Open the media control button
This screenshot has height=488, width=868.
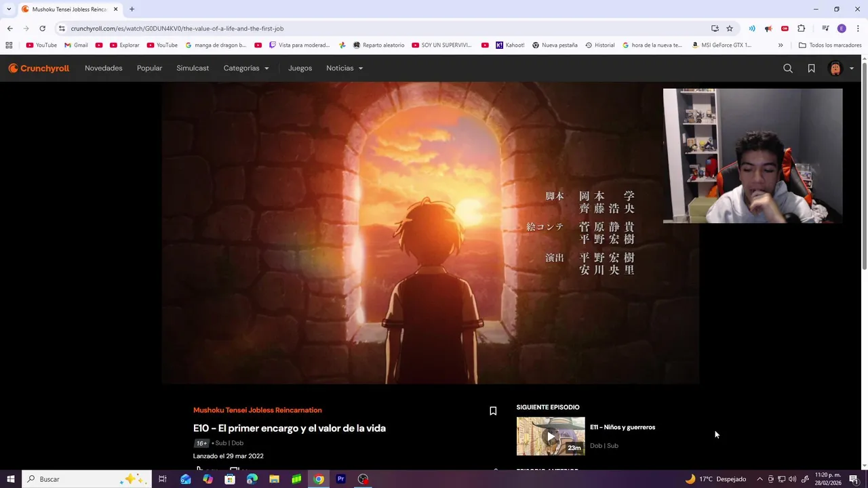(825, 28)
